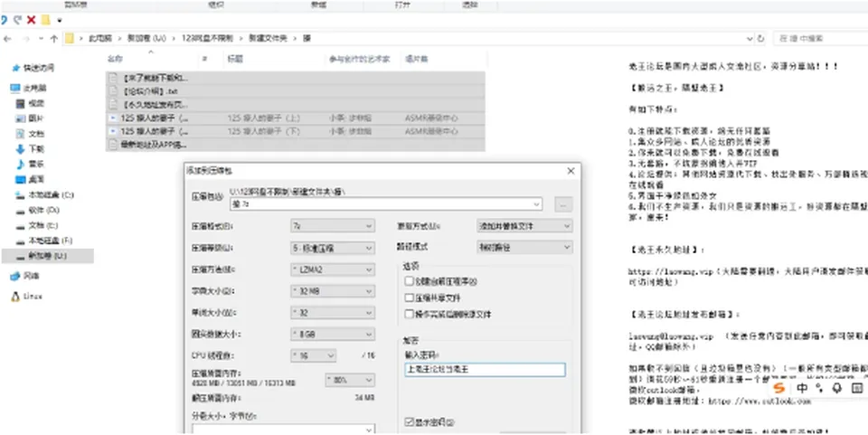This screenshot has width=868, height=435.
Task: Click the archive name field in the dialog
Action: coord(386,204)
